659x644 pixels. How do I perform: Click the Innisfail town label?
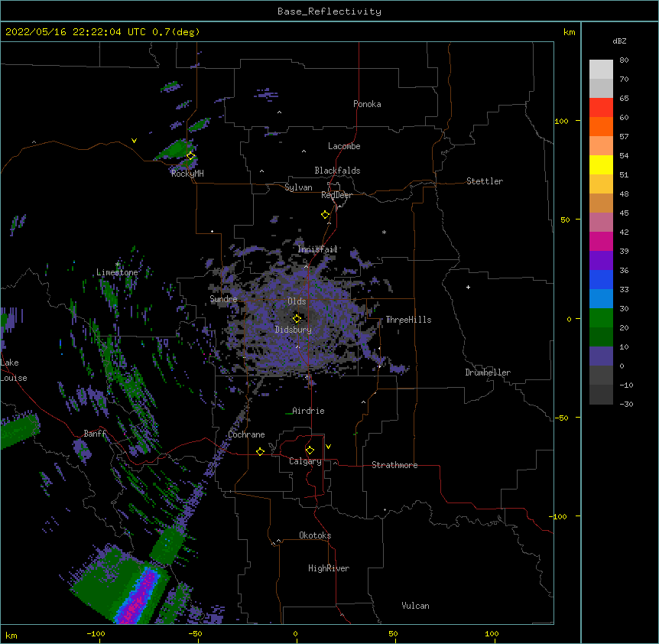tap(317, 249)
